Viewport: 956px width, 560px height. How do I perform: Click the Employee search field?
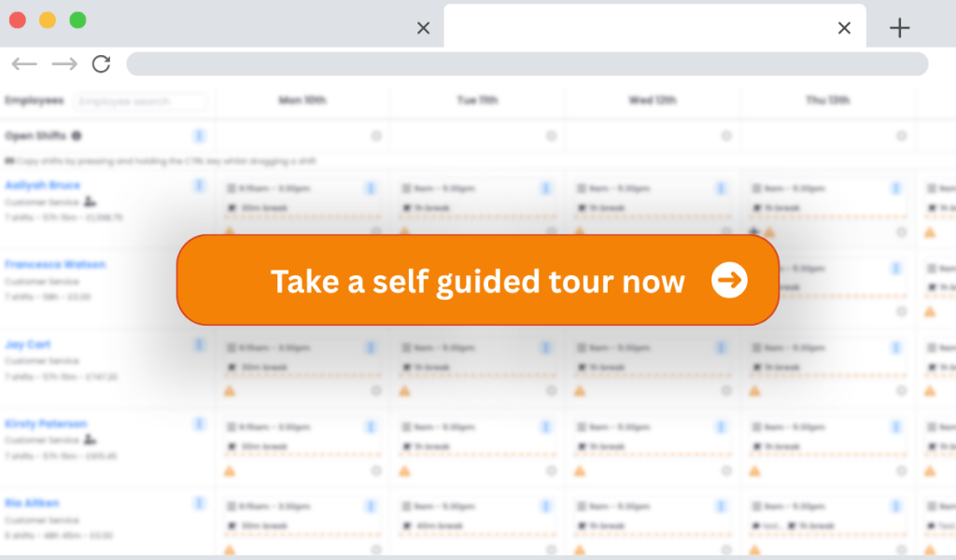coord(140,101)
